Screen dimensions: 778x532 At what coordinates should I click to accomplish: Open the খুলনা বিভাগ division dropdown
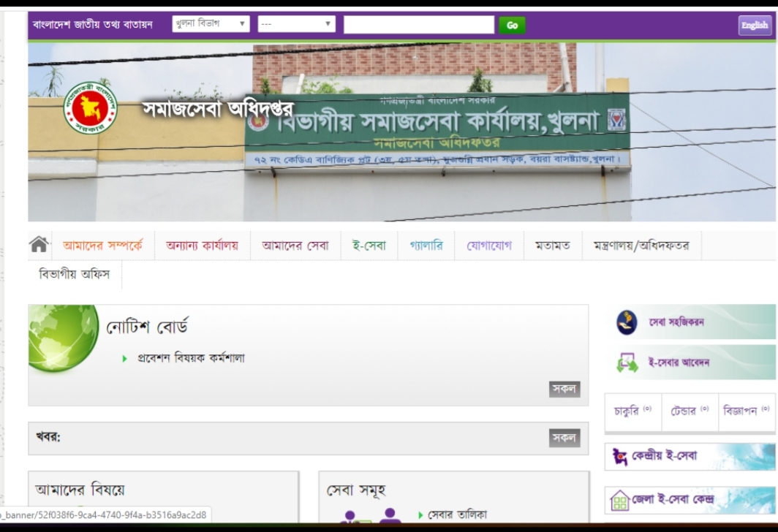[x=211, y=24]
